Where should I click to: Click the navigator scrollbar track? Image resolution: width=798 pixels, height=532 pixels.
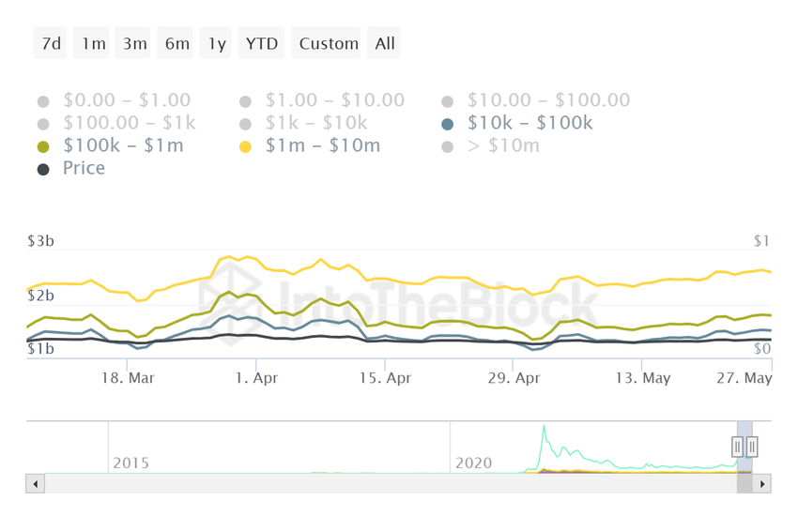376,484
